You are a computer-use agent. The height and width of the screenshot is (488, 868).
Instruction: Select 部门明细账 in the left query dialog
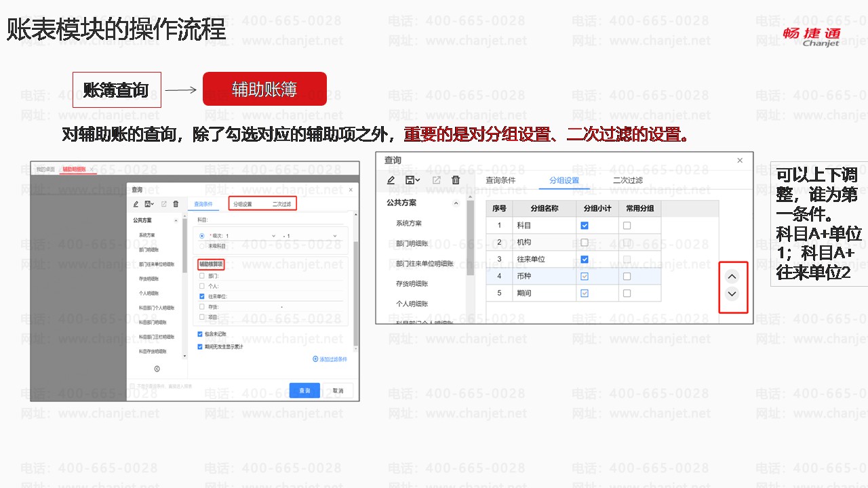[x=149, y=249]
